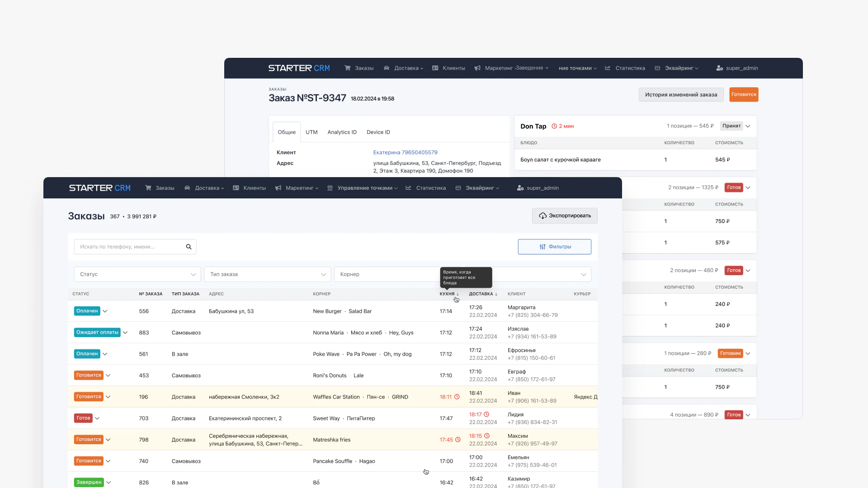This screenshot has width=868, height=488.
Task: Click the chart icon beside Статистика in back window
Action: click(x=608, y=68)
